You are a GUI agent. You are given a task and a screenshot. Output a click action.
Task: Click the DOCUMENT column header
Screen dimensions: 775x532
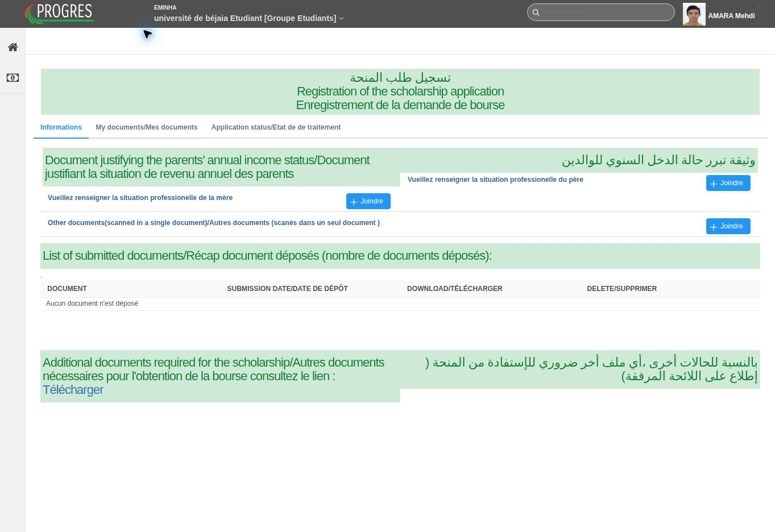(x=67, y=289)
